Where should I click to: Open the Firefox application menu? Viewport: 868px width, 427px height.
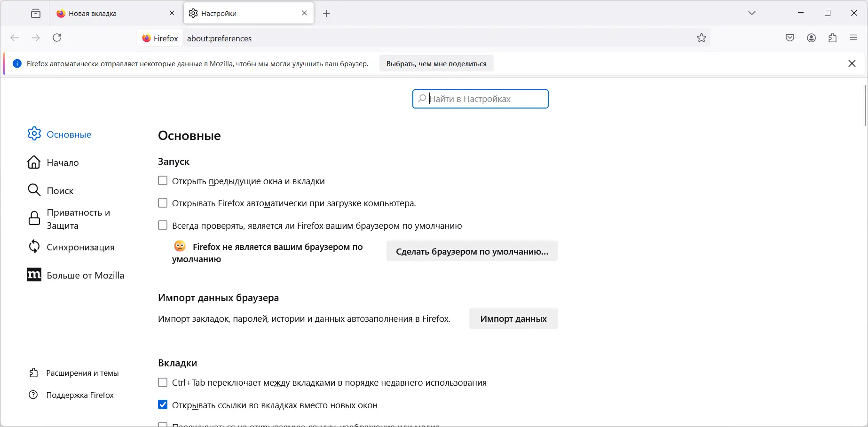(854, 38)
